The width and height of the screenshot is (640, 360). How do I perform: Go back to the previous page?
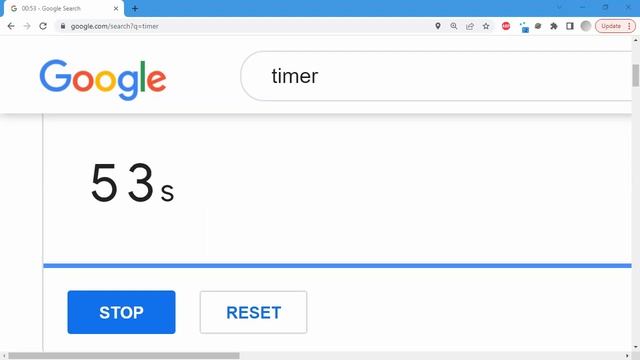[11, 26]
